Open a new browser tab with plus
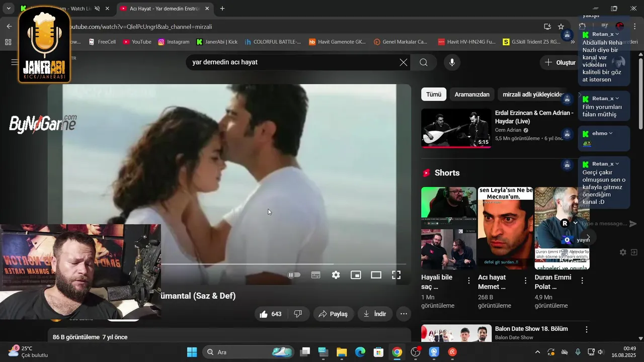 click(x=222, y=9)
